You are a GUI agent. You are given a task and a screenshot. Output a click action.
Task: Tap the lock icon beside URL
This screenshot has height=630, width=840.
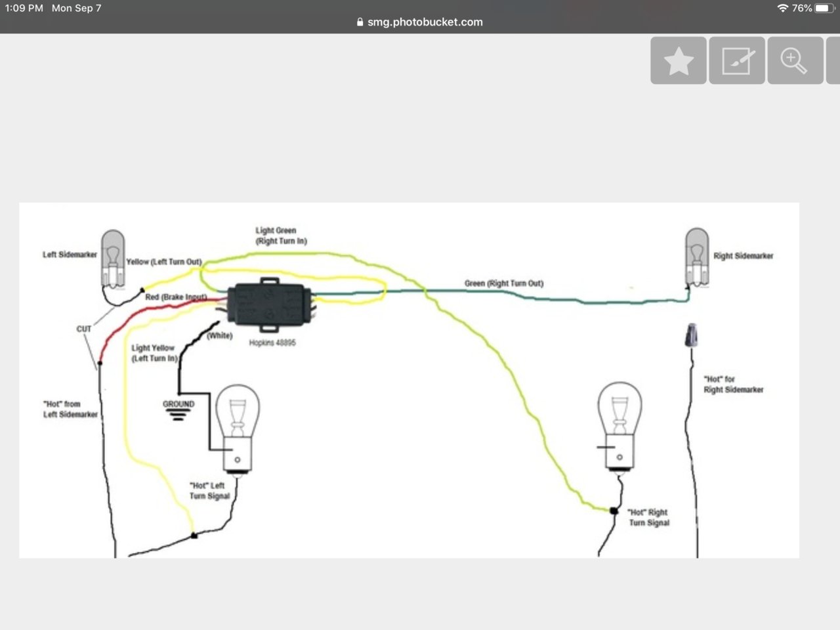(360, 22)
